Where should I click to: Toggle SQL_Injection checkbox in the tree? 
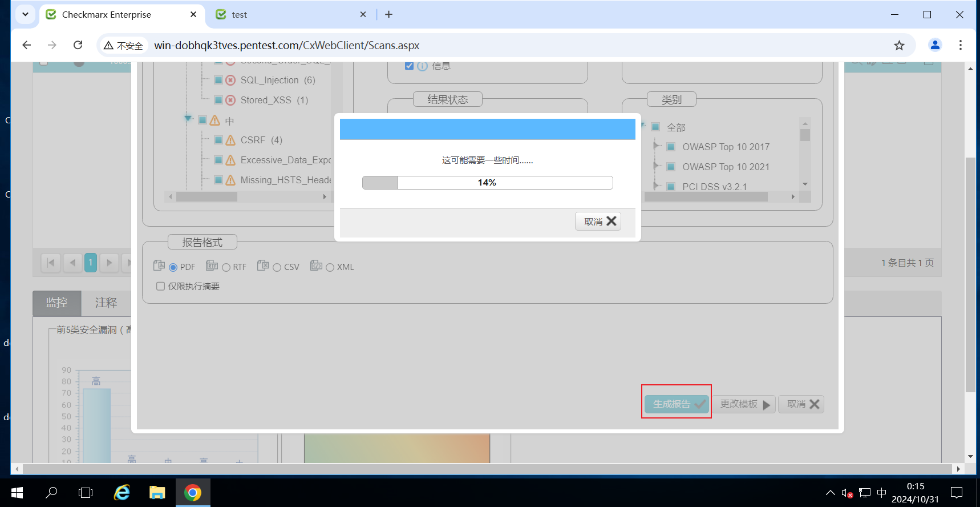[218, 80]
